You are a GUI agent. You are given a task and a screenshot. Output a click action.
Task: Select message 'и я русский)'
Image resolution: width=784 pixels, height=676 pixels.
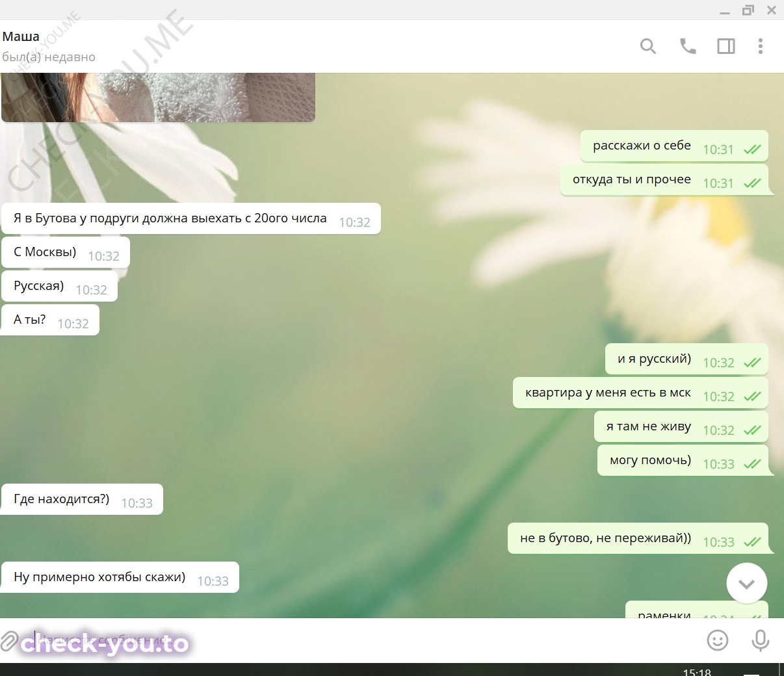tap(686, 359)
